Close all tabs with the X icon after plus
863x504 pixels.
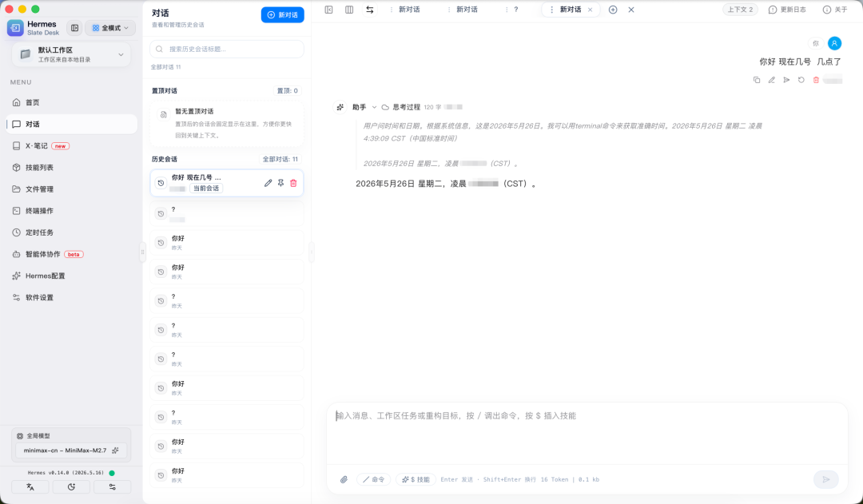coord(631,10)
